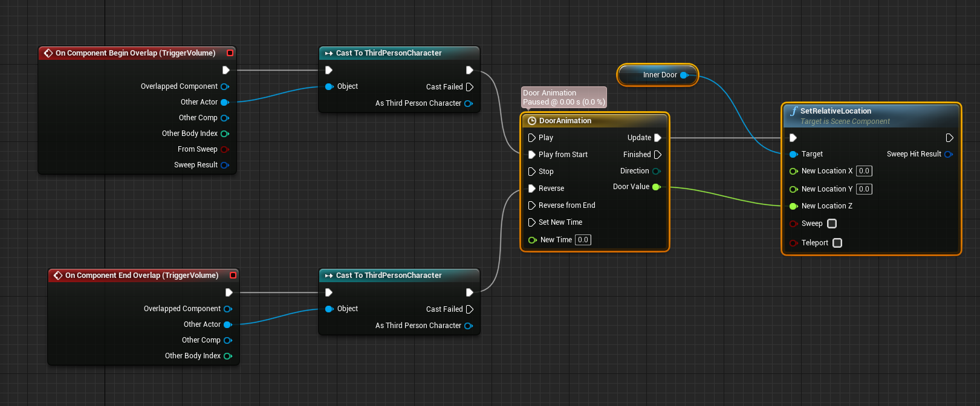Click execution output pin of upper Cast node

click(x=470, y=70)
